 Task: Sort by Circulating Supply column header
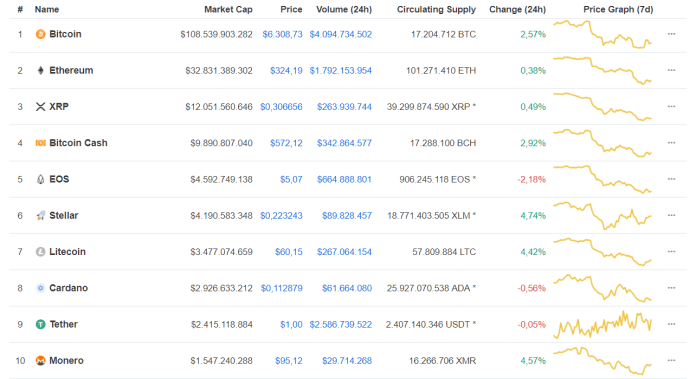click(x=436, y=9)
